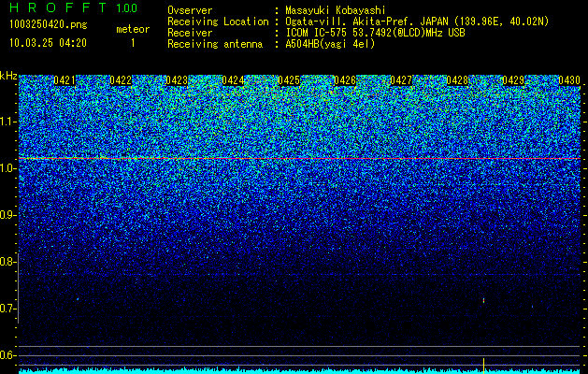Click the 0430 time label
This screenshot has height=374, width=588.
coord(569,80)
